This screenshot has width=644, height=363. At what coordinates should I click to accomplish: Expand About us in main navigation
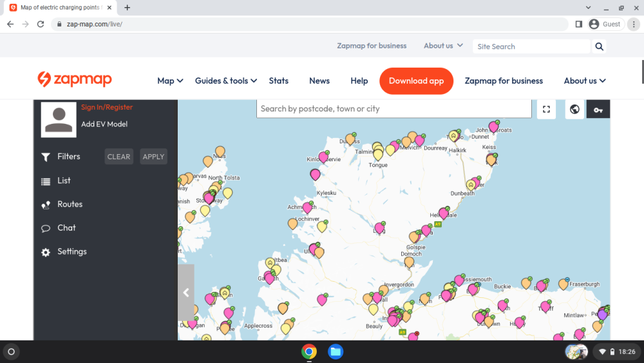click(x=585, y=81)
